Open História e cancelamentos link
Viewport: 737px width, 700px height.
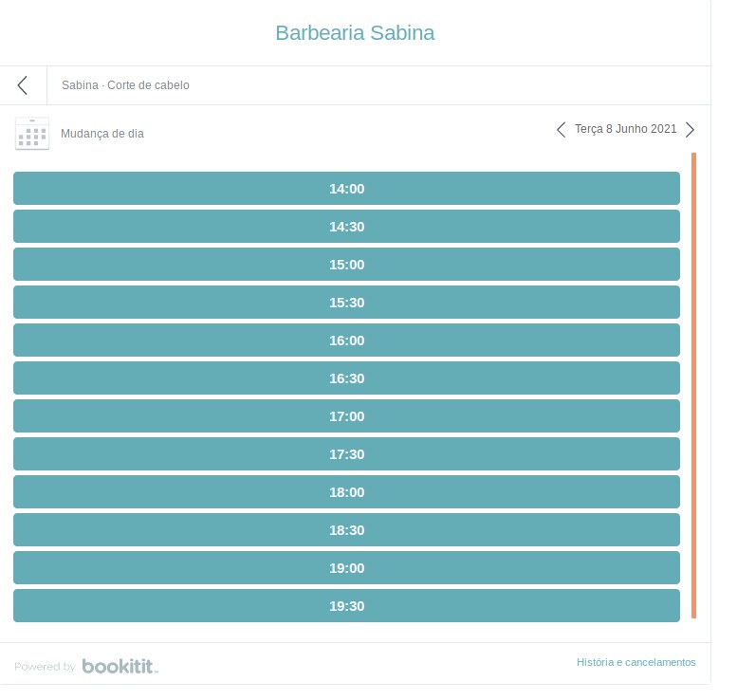pyautogui.click(x=636, y=662)
